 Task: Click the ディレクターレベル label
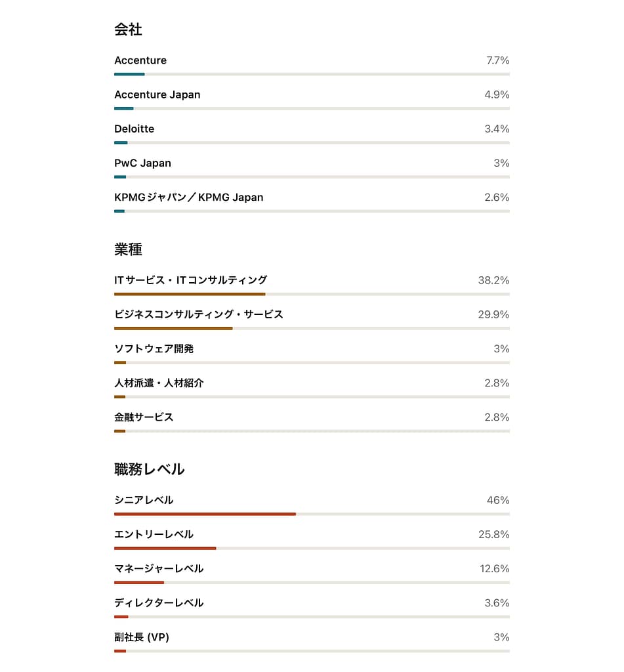pos(159,602)
